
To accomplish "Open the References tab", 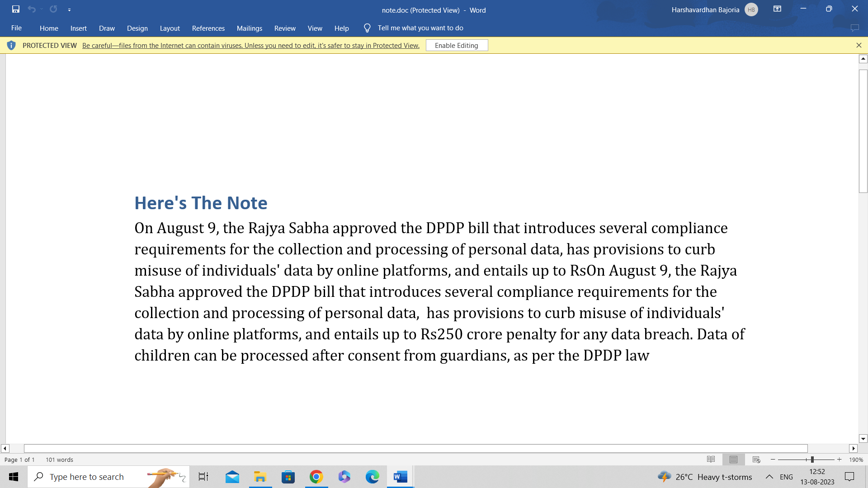I will [208, 28].
